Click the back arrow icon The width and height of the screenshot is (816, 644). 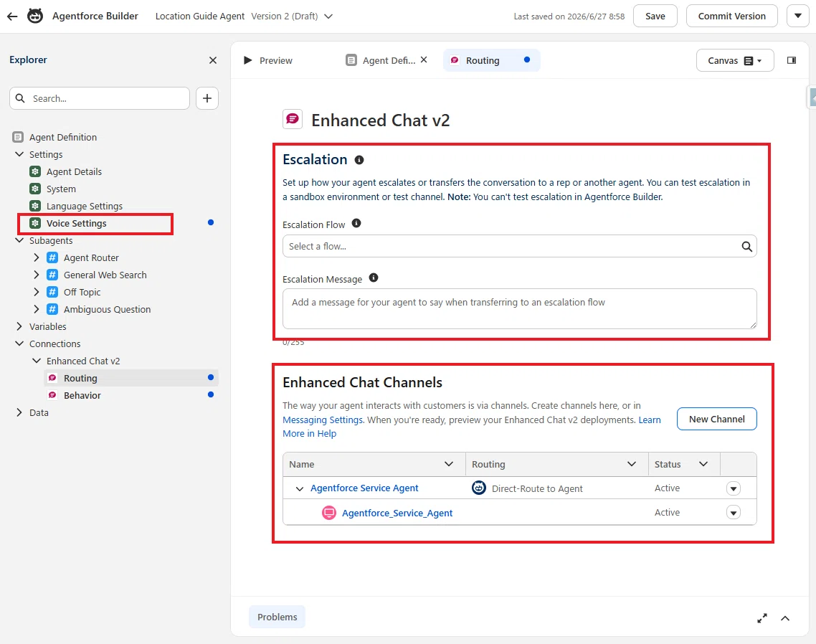(x=12, y=16)
